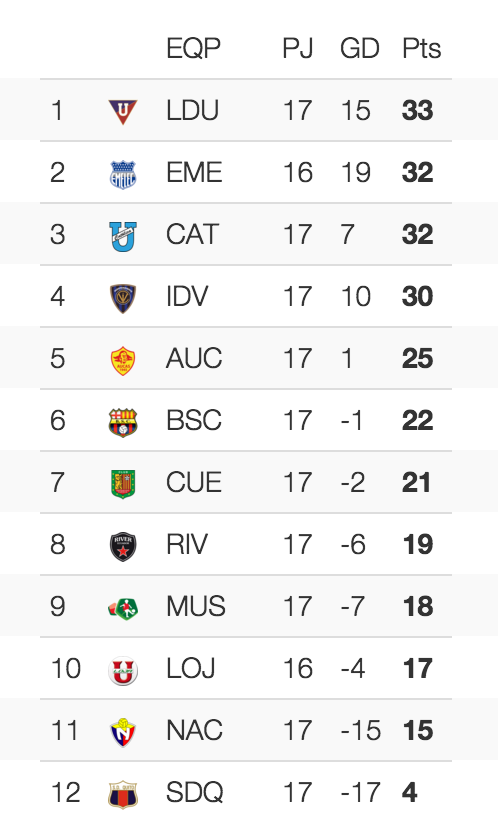The width and height of the screenshot is (498, 818).
Task: Click the green CUE team crest
Action: pos(123,484)
